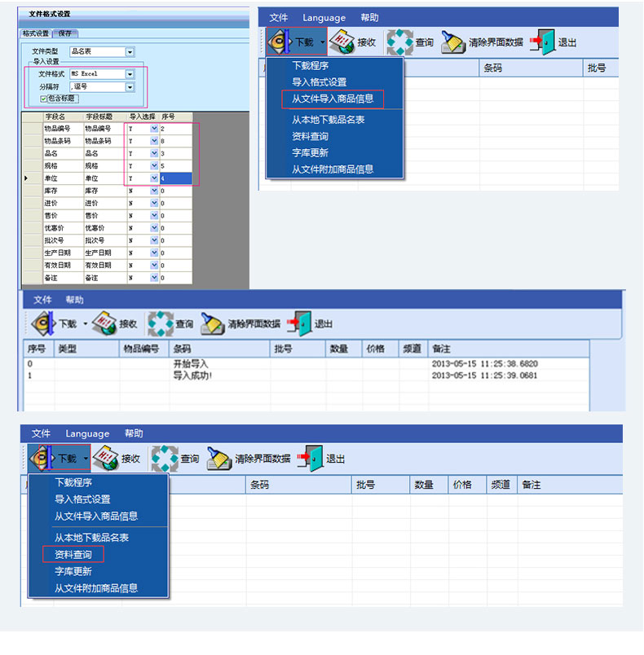Click the 退出 door icon in the bottom window
This screenshot has width=644, height=655.
[x=310, y=459]
